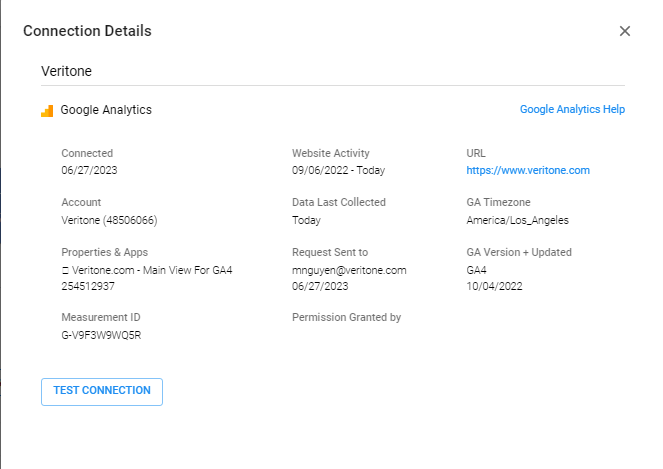This screenshot has height=469, width=663.
Task: Select the Measurement ID value G-V9F3W9WQ5R
Action: (x=101, y=335)
